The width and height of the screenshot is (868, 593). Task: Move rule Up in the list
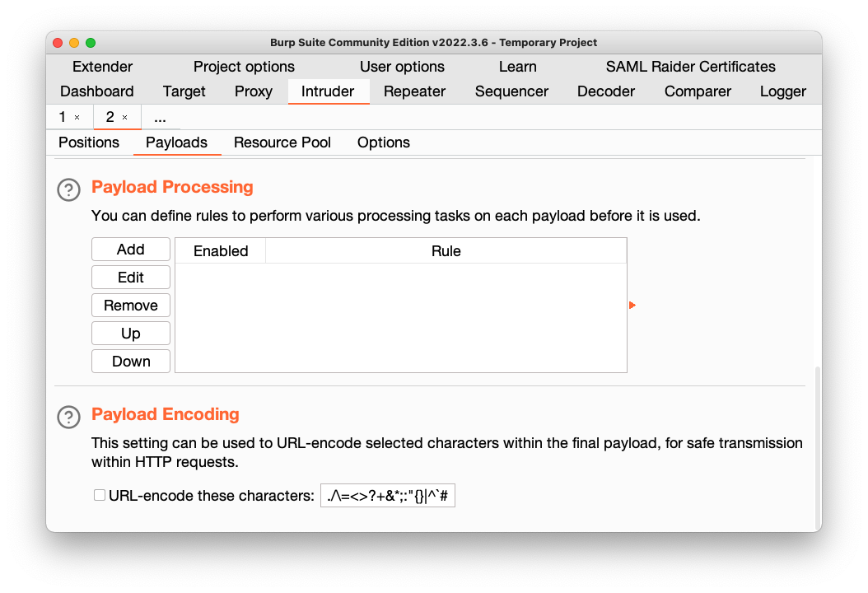pos(131,334)
